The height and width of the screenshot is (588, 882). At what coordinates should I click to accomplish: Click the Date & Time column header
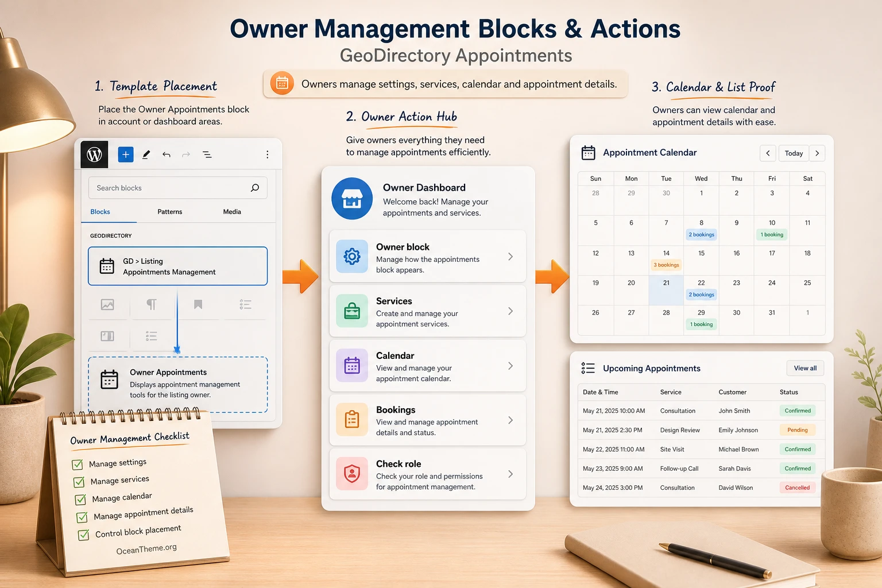(x=601, y=392)
